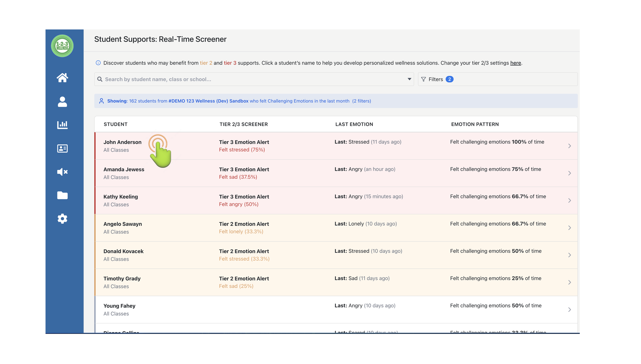This screenshot has width=641, height=364.
Task: Click the 1-2-3 Wellness logo
Action: click(x=62, y=46)
